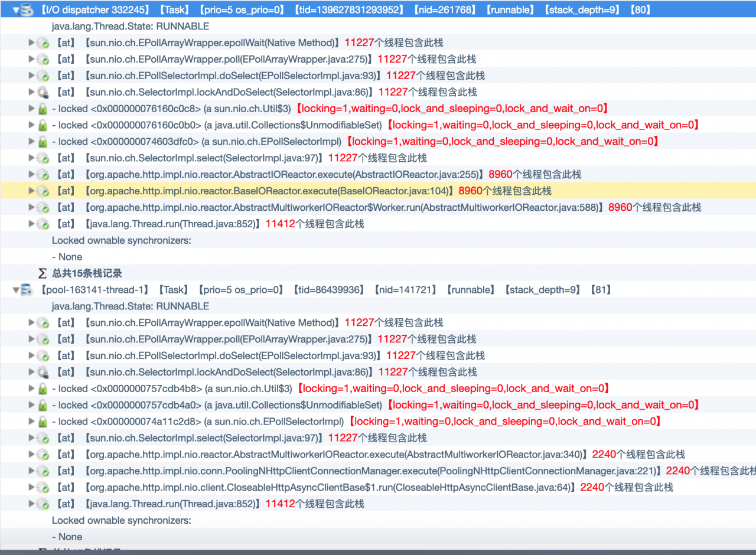Click Locked ownable synchronizers under pool-163141-thread-1
Image resolution: width=756 pixels, height=555 pixels.
[122, 520]
